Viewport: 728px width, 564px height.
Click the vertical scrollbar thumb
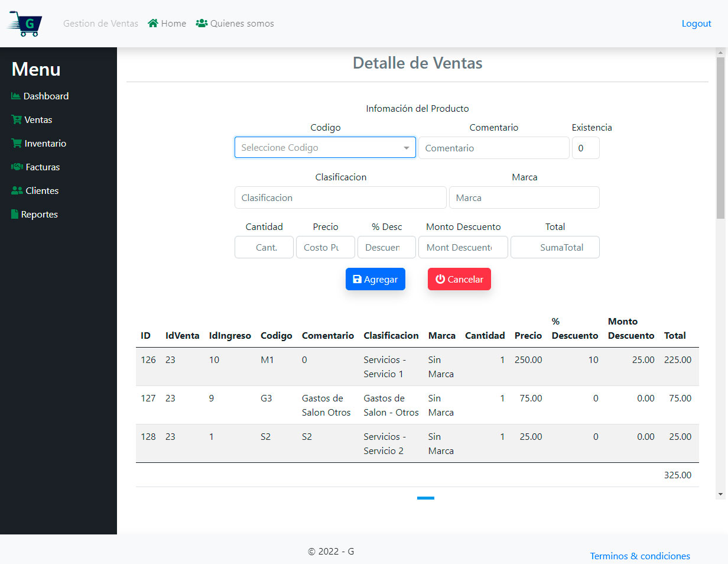[720, 137]
